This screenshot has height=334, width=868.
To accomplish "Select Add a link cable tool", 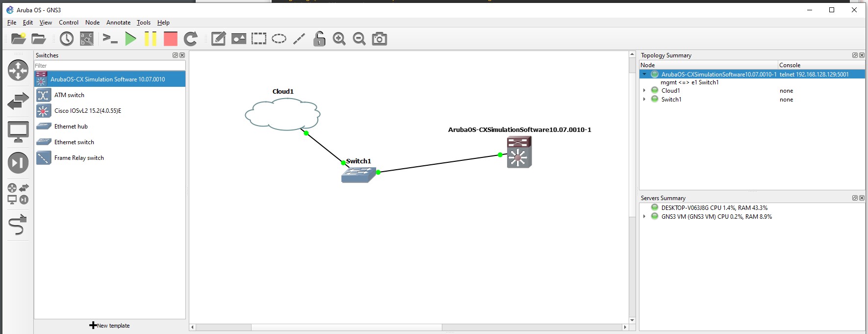I will (x=18, y=225).
